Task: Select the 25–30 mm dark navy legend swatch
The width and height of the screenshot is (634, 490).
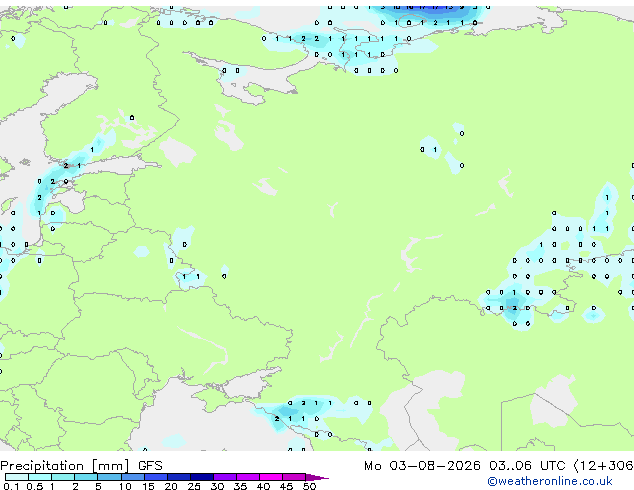Action: (202, 477)
